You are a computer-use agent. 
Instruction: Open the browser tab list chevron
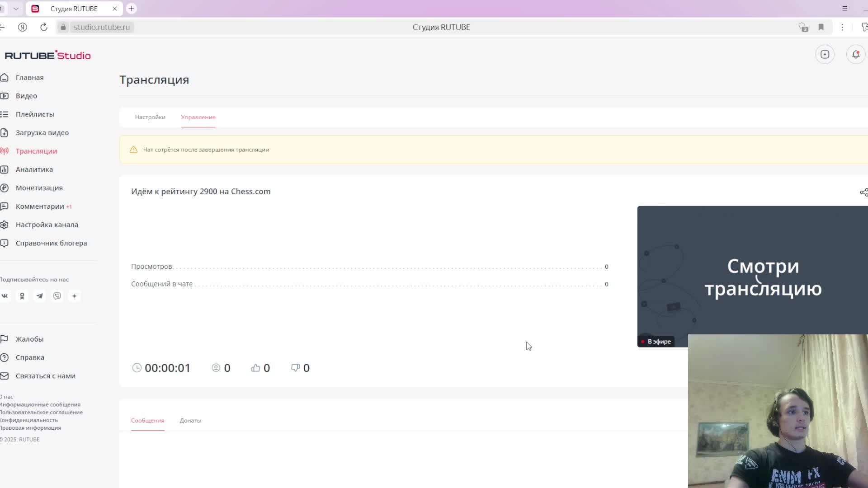point(16,9)
